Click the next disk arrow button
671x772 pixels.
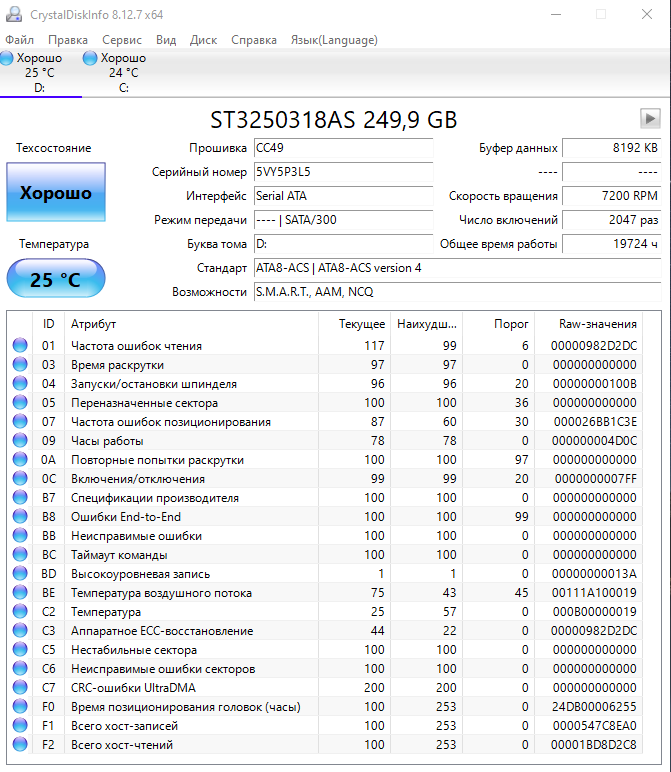click(x=650, y=119)
